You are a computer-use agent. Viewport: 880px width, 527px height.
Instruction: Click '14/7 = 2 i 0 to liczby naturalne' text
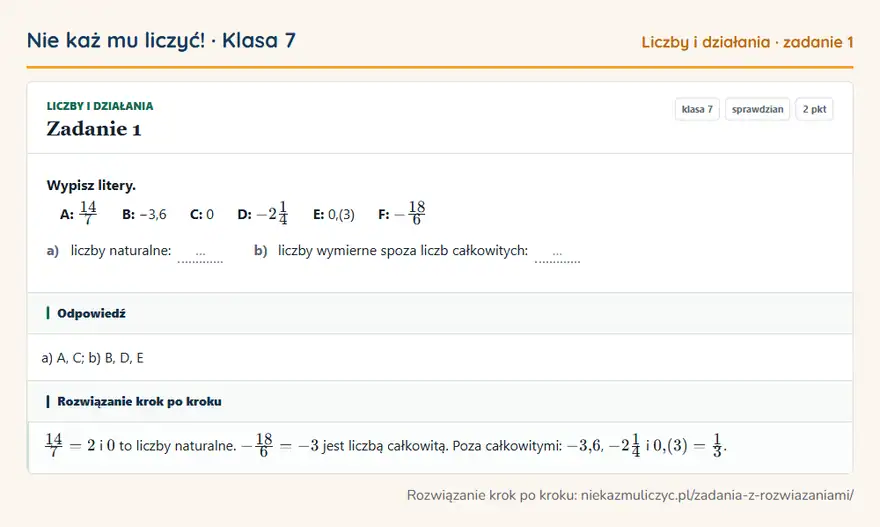[x=141, y=446]
